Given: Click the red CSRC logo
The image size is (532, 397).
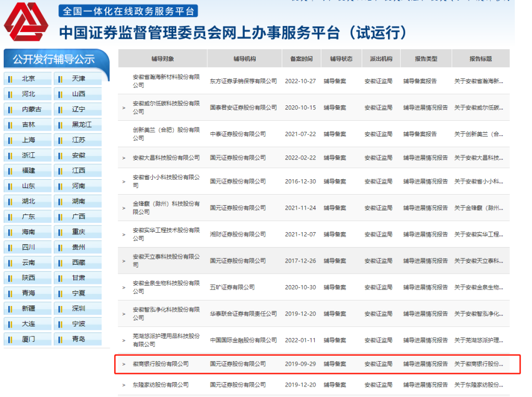Looking at the screenshot, I should (x=26, y=22).
